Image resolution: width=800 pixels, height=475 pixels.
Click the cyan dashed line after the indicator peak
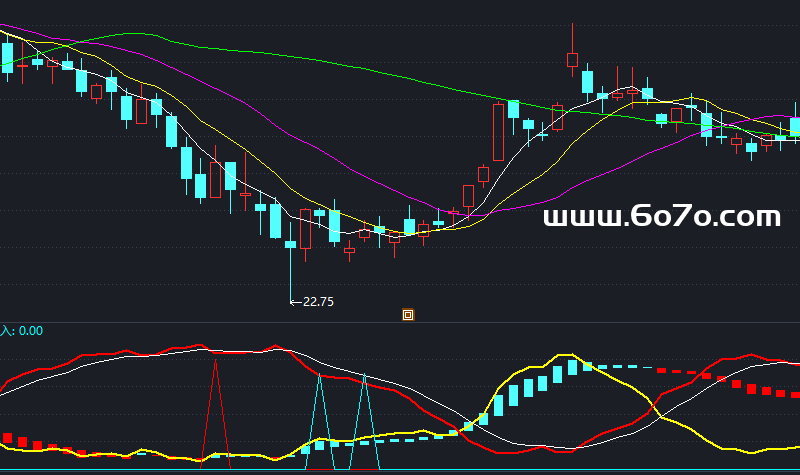click(x=620, y=367)
